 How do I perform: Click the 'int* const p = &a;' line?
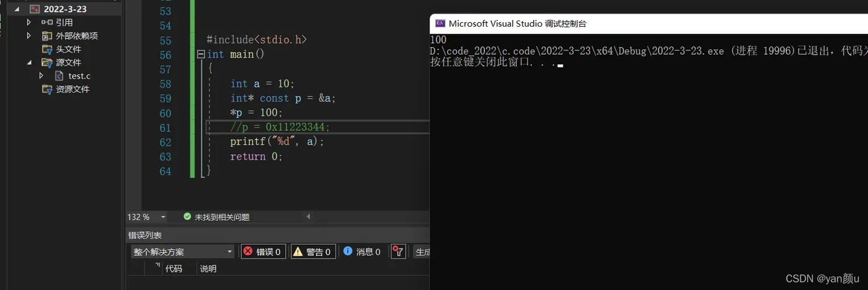tap(283, 98)
